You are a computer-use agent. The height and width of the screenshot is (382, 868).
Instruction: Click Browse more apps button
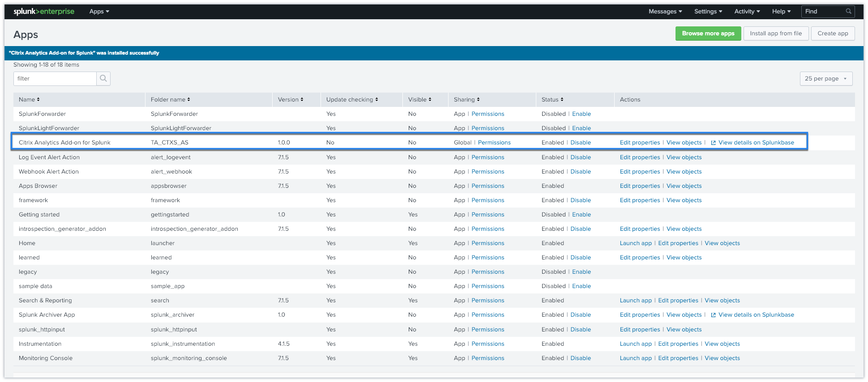[708, 34]
